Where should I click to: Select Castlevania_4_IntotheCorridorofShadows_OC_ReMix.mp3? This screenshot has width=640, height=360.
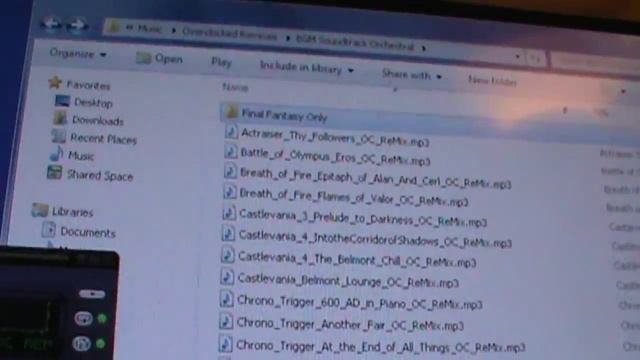point(375,239)
